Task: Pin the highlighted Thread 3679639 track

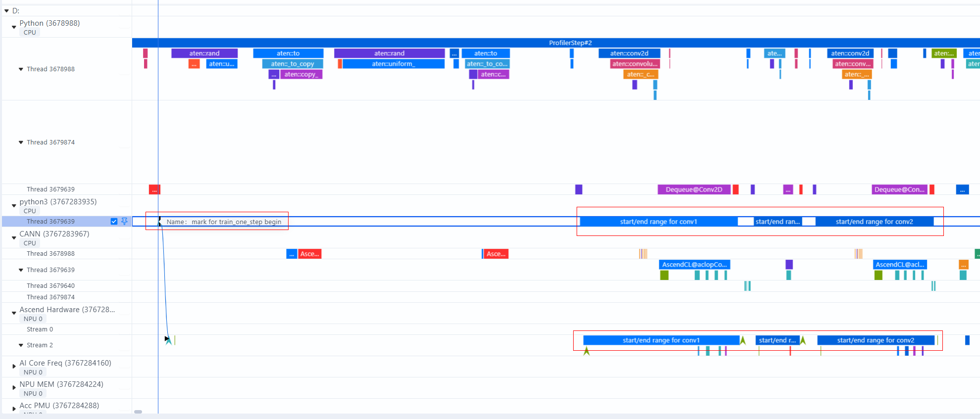Action: pyautogui.click(x=124, y=222)
